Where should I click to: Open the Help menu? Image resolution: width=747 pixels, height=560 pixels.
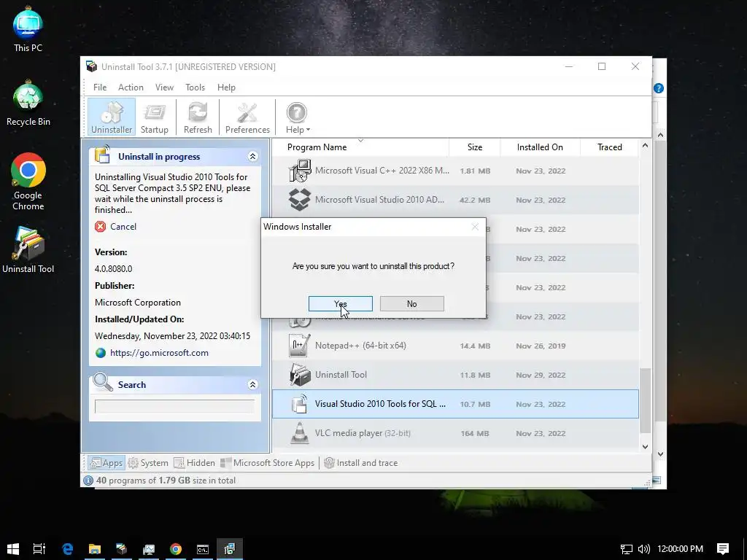pos(226,87)
